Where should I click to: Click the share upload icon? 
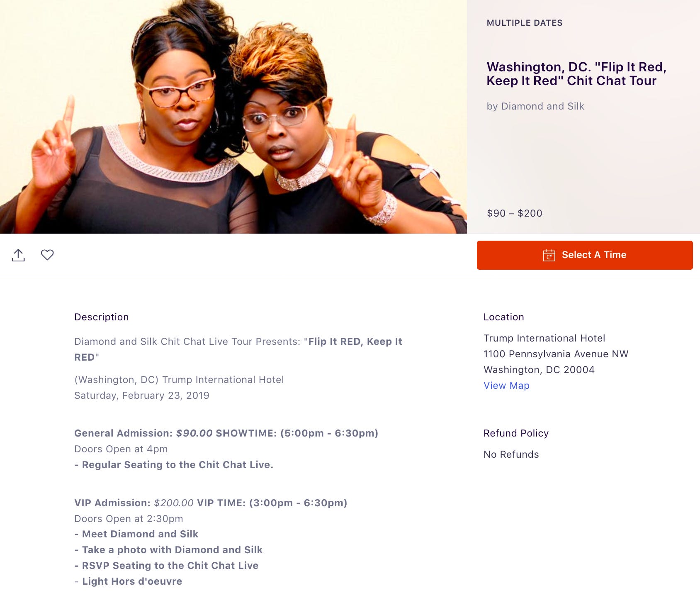pyautogui.click(x=18, y=255)
